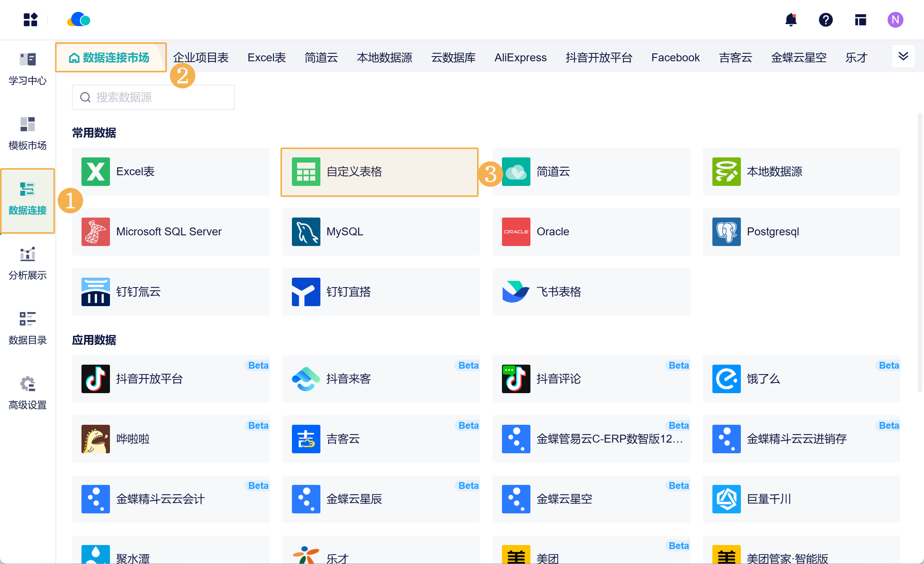Open the help question mark icon
Screen dimensions: 924x564
point(826,20)
